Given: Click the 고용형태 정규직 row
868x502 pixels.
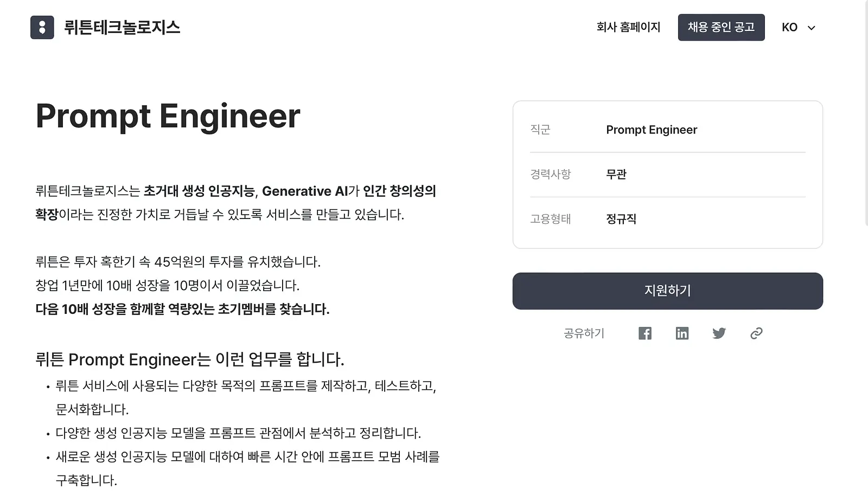Looking at the screenshot, I should coord(667,219).
